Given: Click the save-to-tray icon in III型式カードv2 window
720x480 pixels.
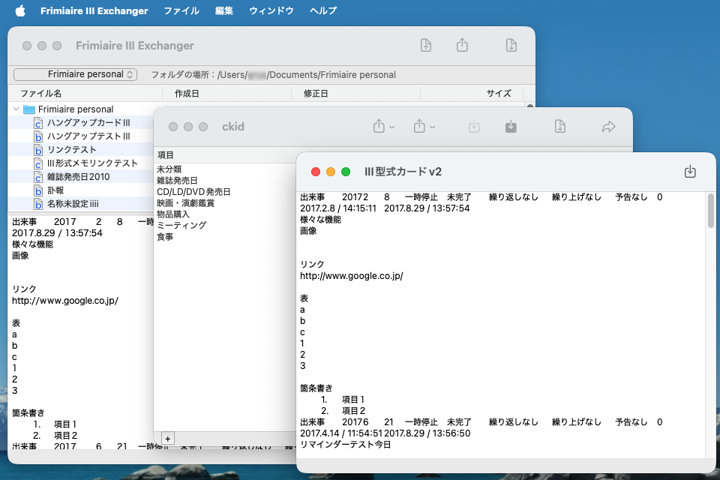Looking at the screenshot, I should click(x=690, y=172).
